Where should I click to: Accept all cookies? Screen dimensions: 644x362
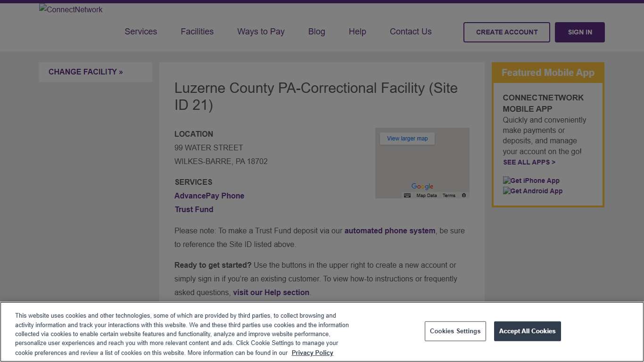point(527,331)
